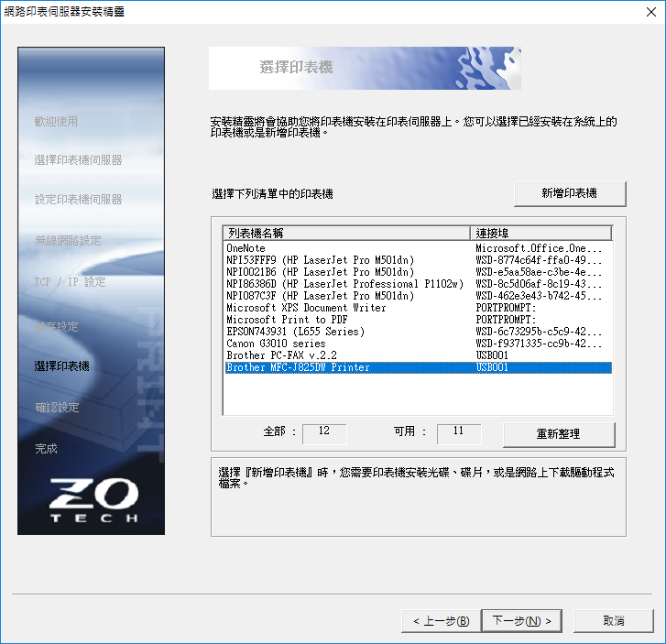Click the WSD-f9371335 port cell
This screenshot has height=644, width=666.
tap(539, 344)
